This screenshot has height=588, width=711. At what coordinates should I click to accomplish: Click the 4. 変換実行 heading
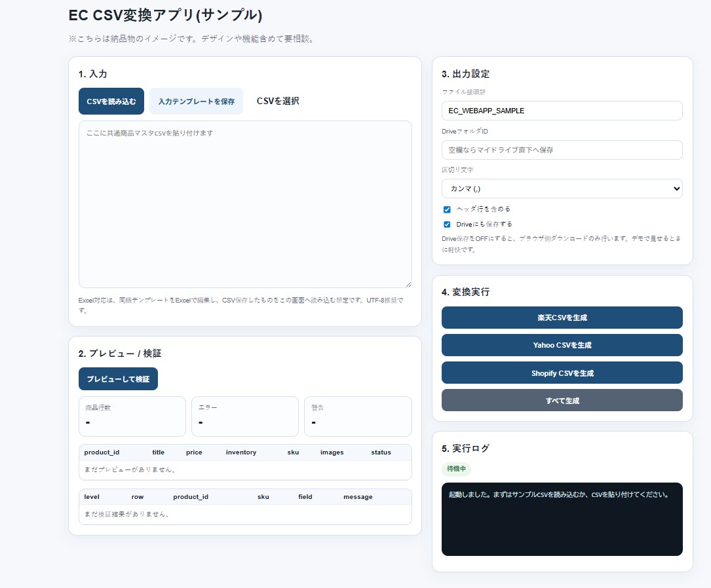click(465, 292)
